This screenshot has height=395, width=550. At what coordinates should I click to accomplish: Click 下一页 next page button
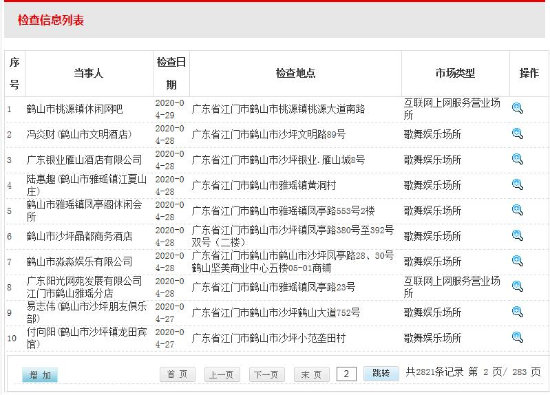click(267, 374)
